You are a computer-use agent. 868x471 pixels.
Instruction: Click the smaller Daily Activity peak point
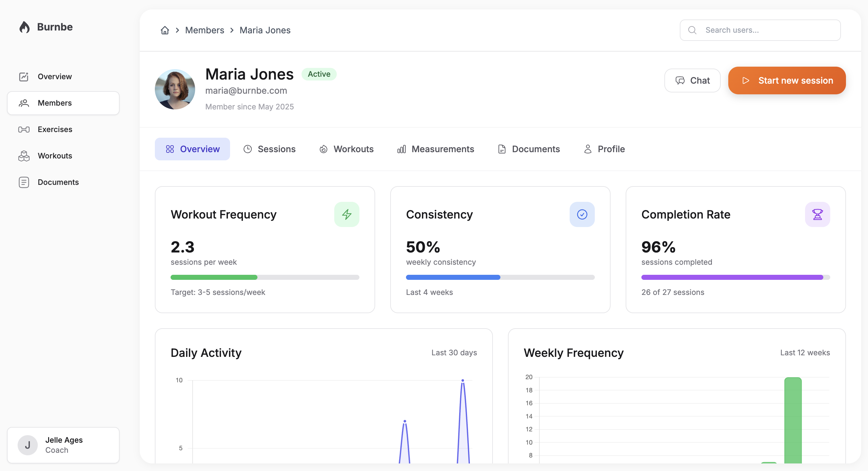pyautogui.click(x=405, y=421)
